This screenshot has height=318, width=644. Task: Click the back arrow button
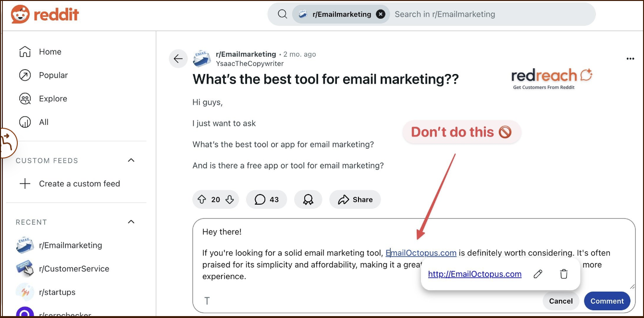pyautogui.click(x=178, y=59)
